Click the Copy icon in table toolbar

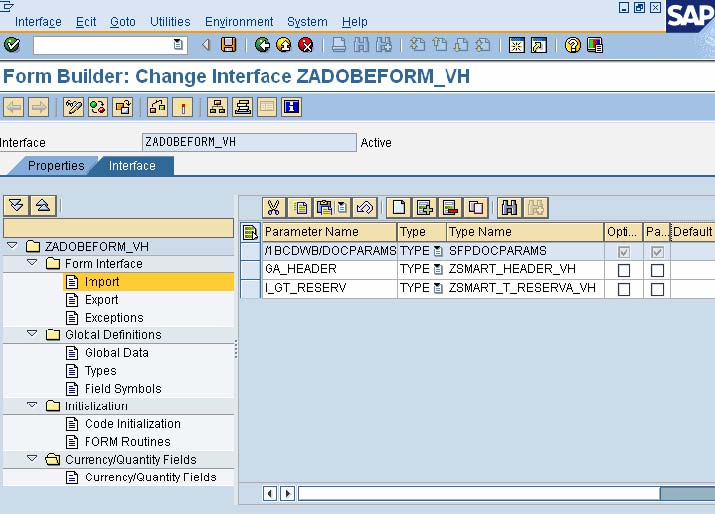(300, 208)
